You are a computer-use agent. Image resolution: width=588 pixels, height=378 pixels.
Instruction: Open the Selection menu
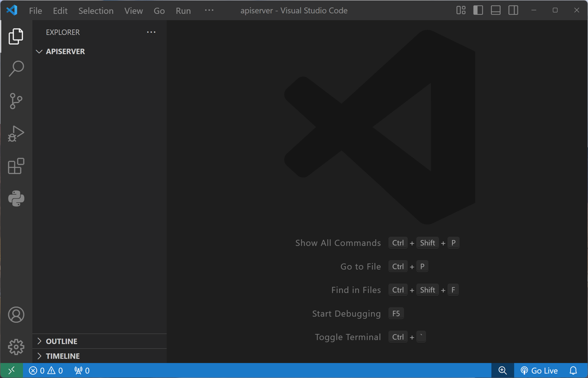(x=96, y=10)
